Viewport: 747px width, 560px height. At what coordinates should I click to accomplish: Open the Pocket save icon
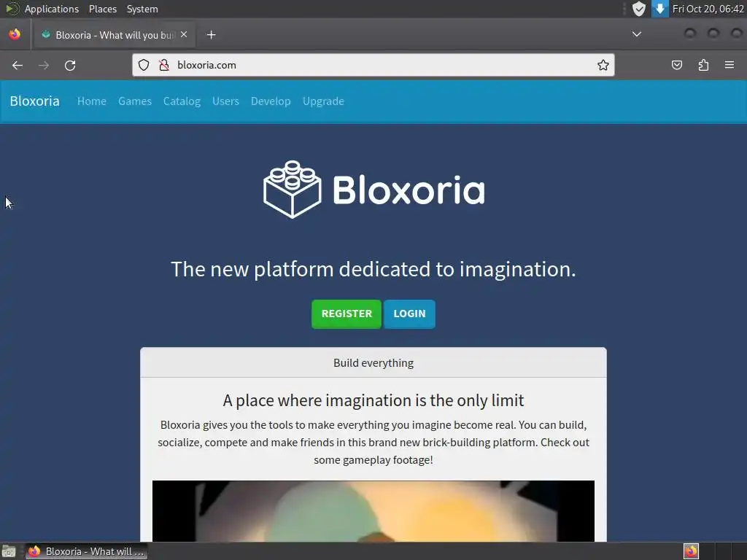point(676,65)
